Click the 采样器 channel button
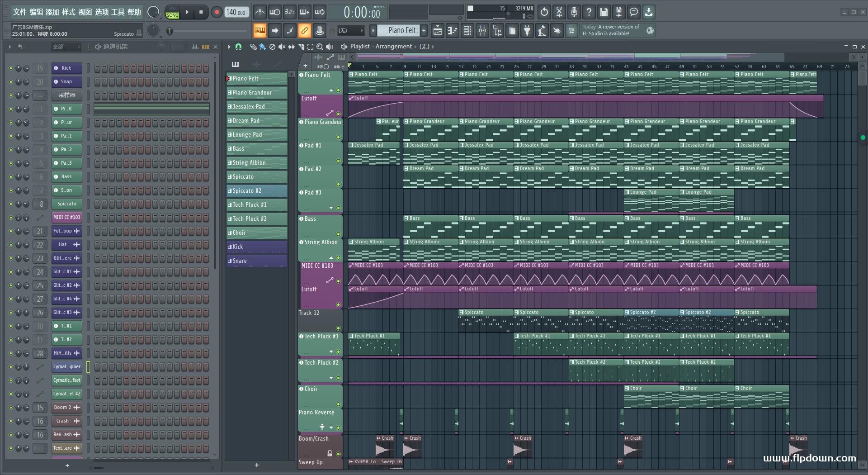 (x=66, y=95)
